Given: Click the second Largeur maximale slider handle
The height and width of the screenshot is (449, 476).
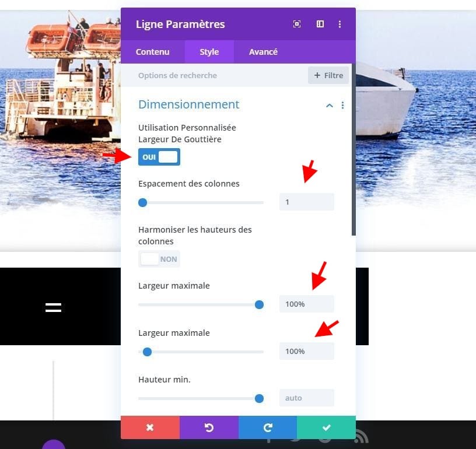Looking at the screenshot, I should (x=147, y=352).
